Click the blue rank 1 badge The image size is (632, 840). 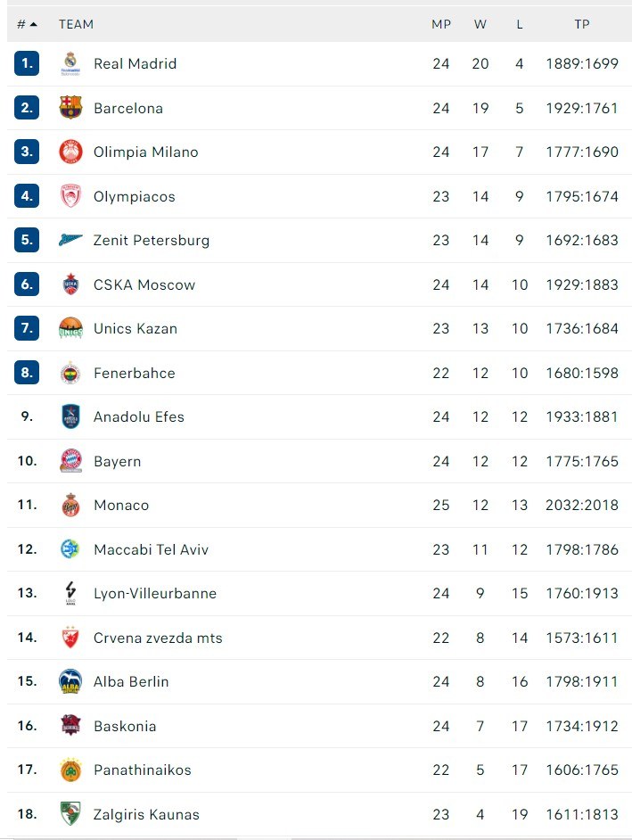(x=27, y=63)
